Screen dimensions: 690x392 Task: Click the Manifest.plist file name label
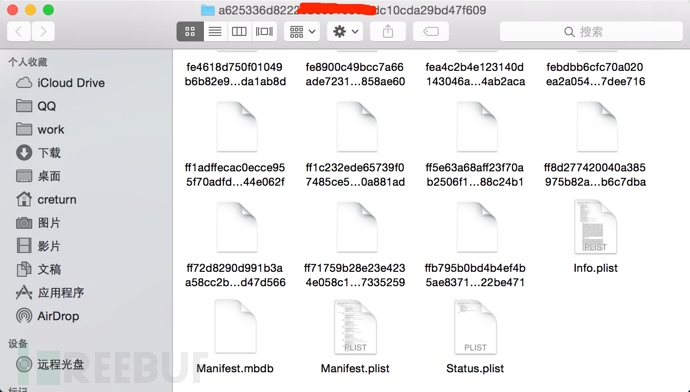point(355,368)
